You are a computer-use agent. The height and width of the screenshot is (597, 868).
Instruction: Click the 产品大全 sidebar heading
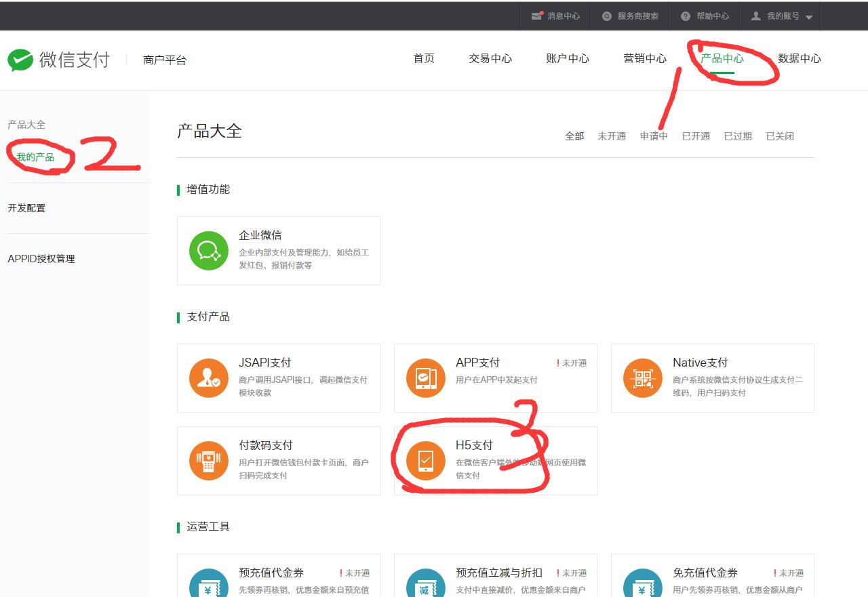click(26, 125)
